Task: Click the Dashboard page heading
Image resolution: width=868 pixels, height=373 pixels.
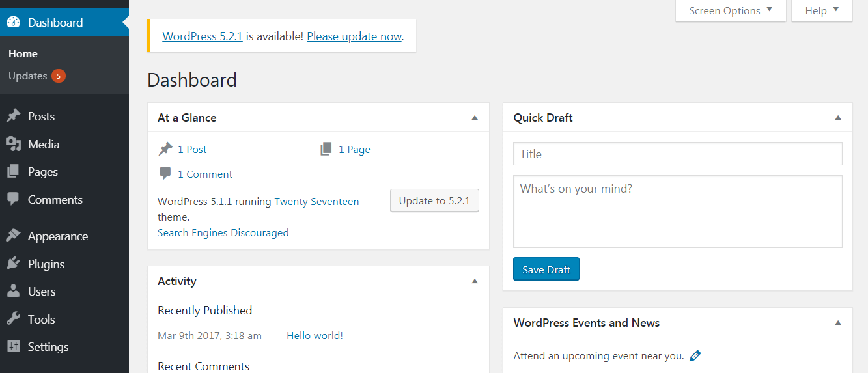Action: [x=192, y=80]
